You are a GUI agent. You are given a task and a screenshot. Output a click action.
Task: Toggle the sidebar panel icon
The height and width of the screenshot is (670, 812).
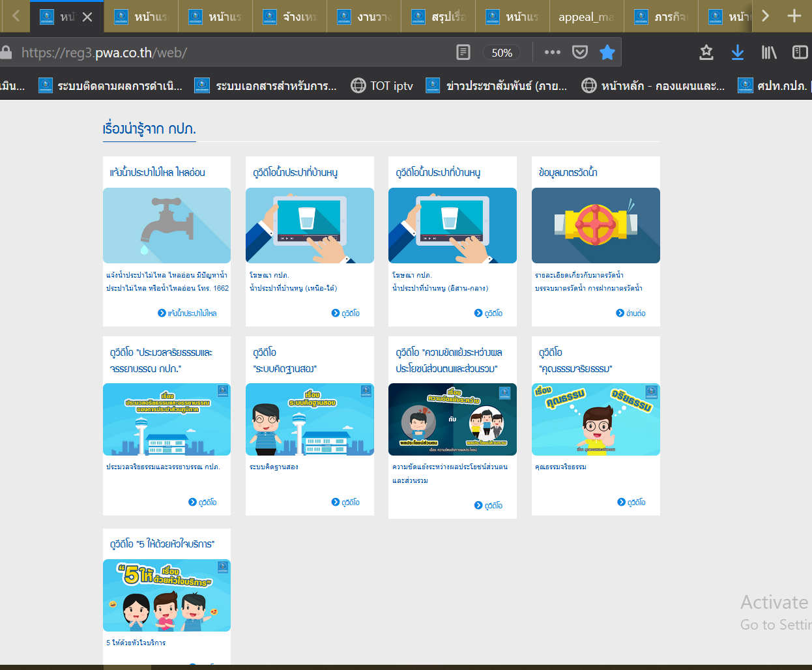pyautogui.click(x=800, y=52)
